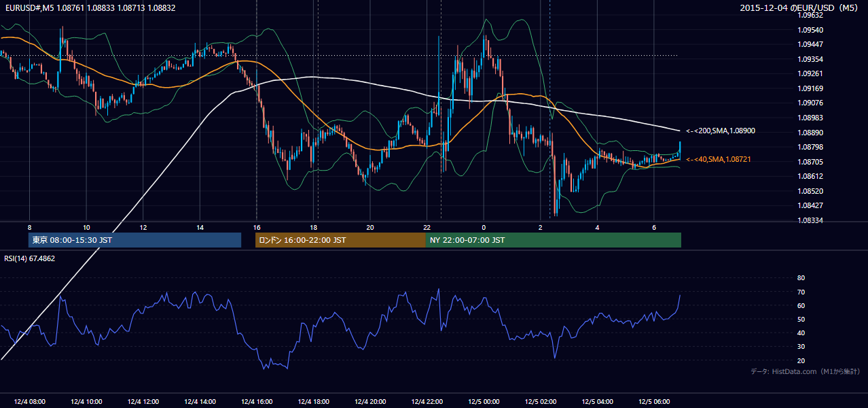Click the 12/5 00:00 time axis label
Viewport: 868px width, 408px height.
[x=483, y=402]
